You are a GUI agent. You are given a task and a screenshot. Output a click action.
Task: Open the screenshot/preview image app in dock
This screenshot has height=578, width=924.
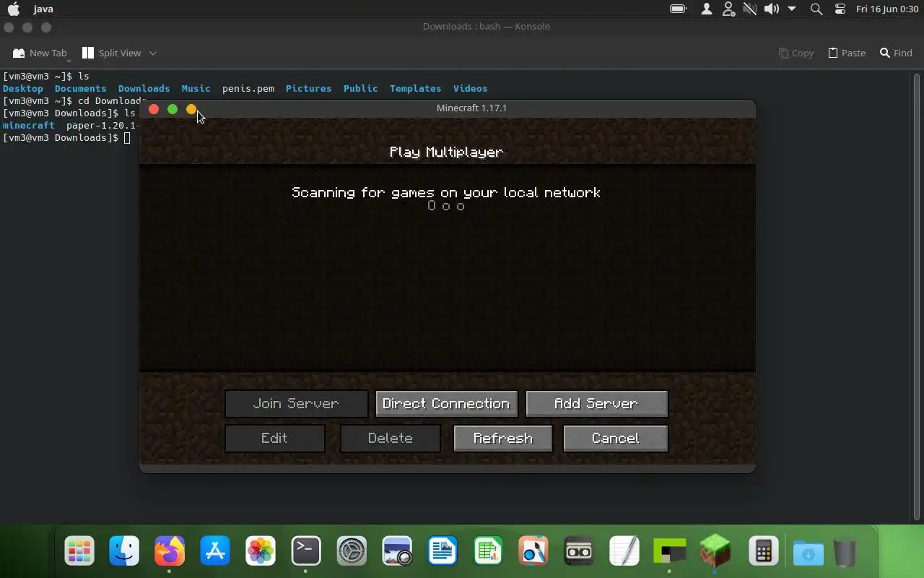[x=397, y=551]
